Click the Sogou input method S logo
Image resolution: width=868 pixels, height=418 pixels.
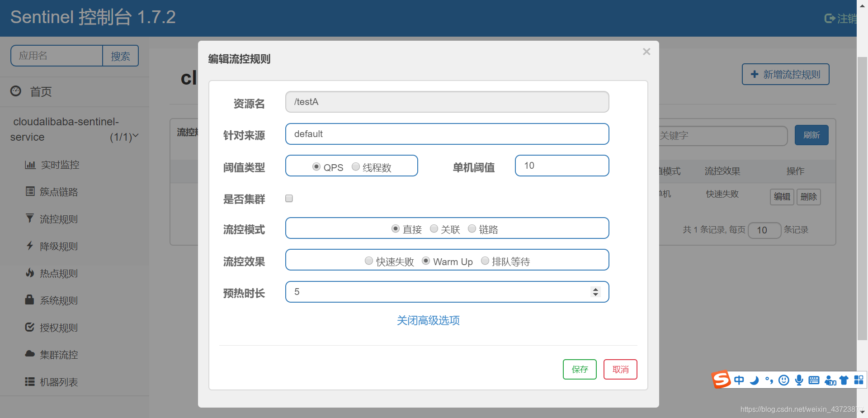pyautogui.click(x=722, y=379)
